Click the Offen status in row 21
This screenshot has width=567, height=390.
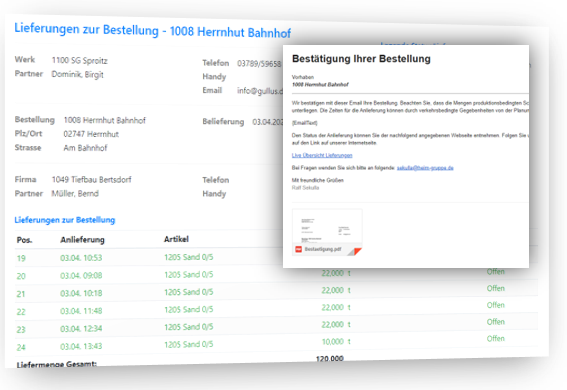(495, 288)
